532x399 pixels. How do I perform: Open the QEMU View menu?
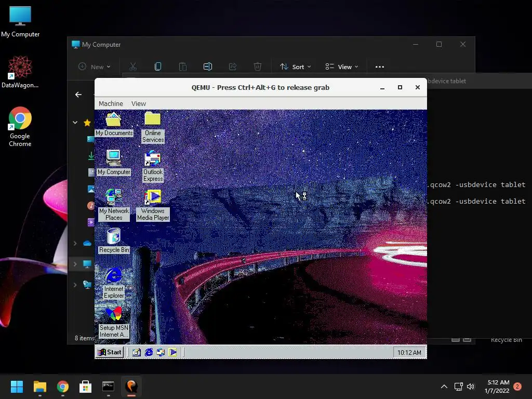point(138,103)
